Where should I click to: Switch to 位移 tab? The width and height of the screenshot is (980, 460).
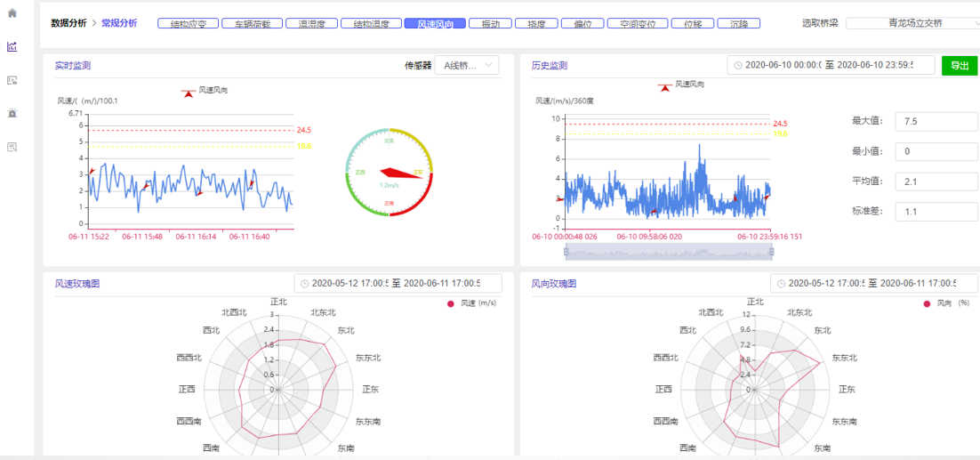(692, 24)
